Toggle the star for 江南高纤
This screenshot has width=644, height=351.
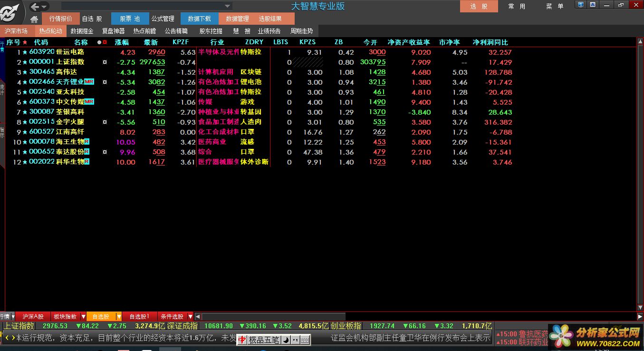point(25,132)
